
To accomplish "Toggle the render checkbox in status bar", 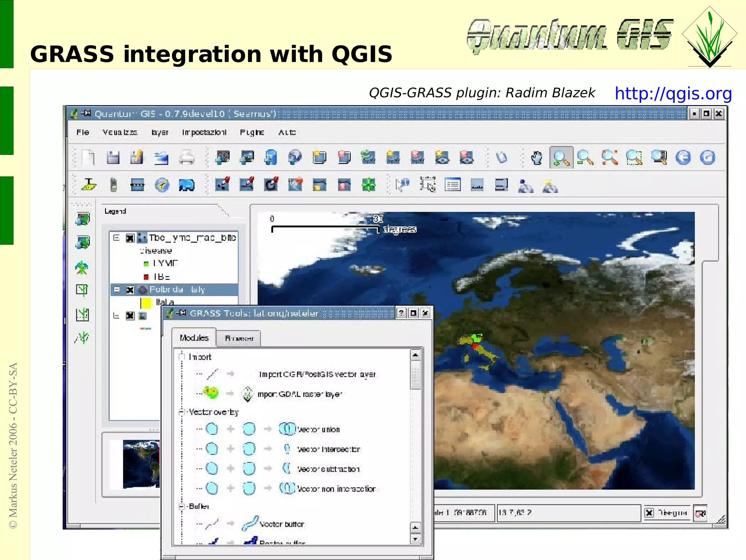I will tap(649, 513).
